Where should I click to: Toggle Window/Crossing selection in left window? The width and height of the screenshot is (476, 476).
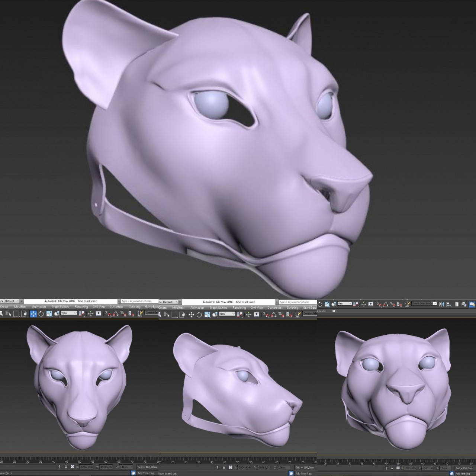point(24,314)
